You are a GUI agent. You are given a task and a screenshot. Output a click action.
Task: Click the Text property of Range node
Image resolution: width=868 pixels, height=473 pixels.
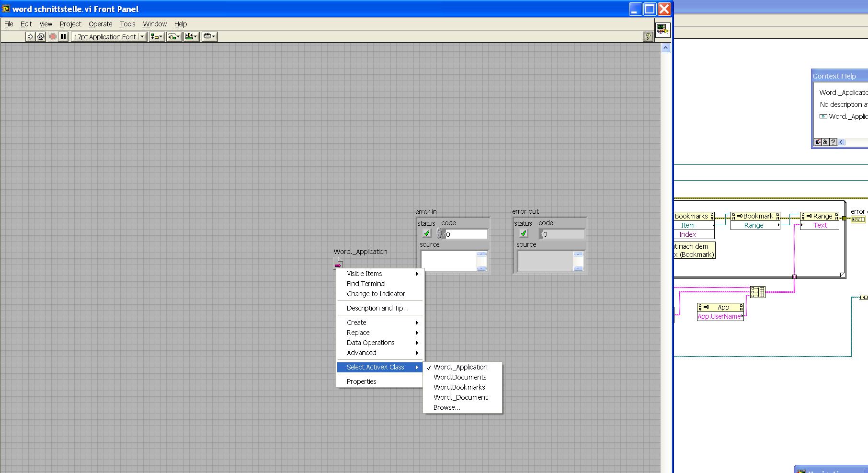click(x=820, y=225)
